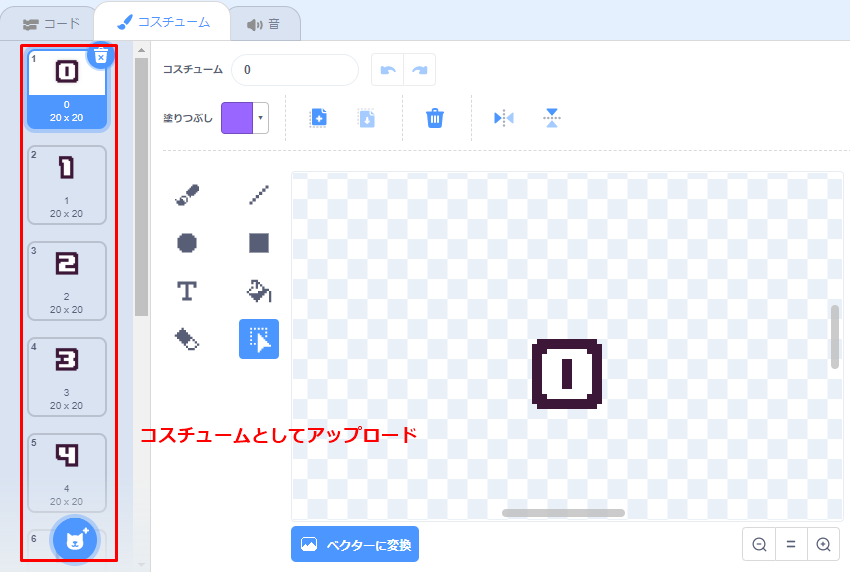Activate the Select tool
This screenshot has width=850, height=572.
(x=259, y=339)
